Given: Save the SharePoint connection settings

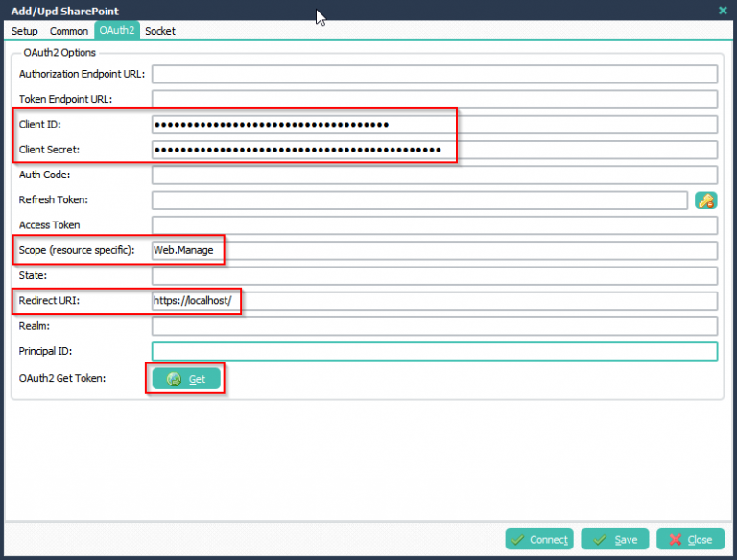Looking at the screenshot, I should coord(615,539).
